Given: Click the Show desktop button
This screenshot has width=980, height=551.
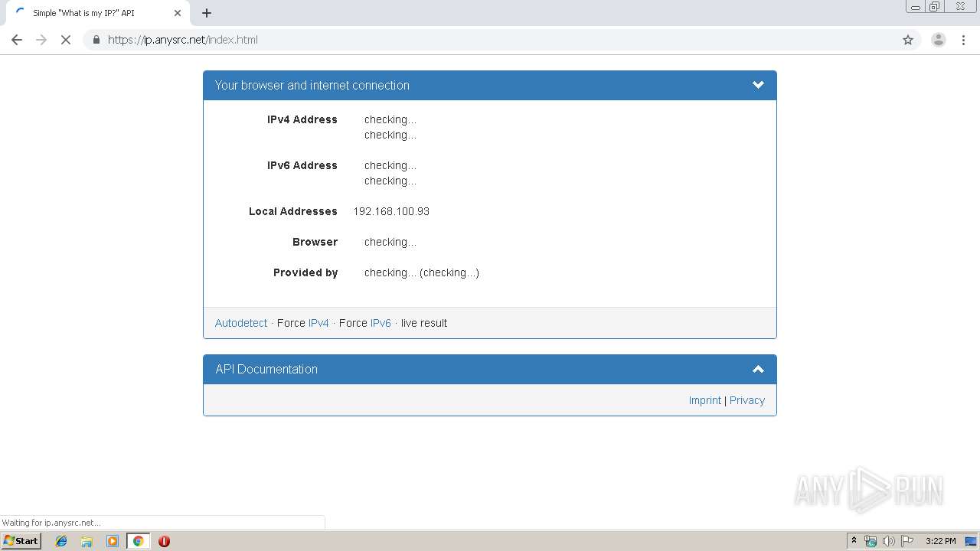Looking at the screenshot, I should click(972, 541).
